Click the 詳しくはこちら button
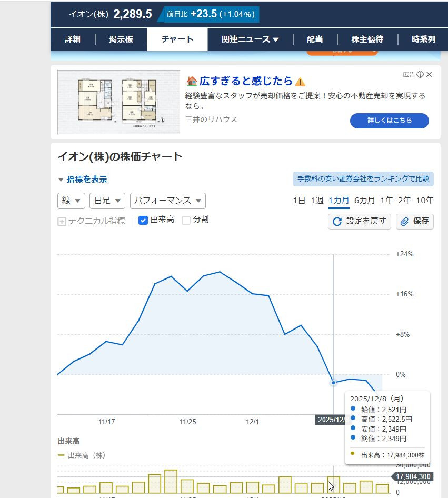The width and height of the screenshot is (448, 498). pyautogui.click(x=389, y=121)
